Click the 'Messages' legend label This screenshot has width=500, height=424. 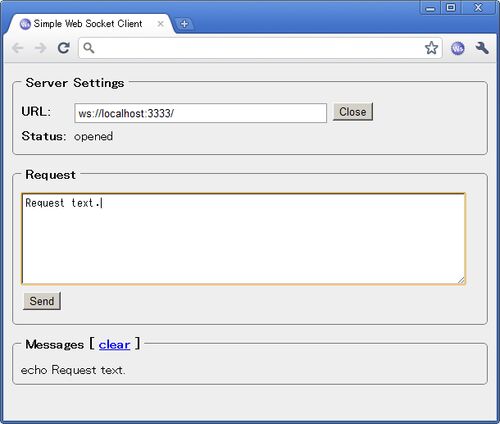tap(55, 345)
